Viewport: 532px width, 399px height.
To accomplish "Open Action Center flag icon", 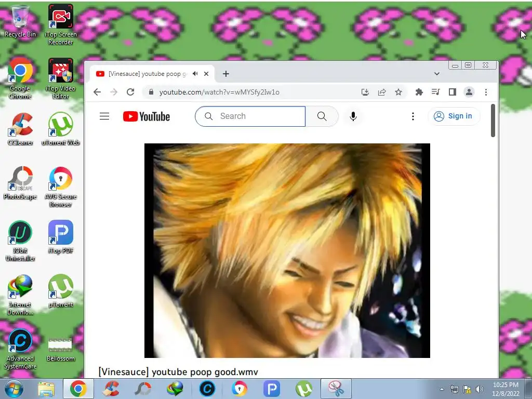I will [467, 389].
